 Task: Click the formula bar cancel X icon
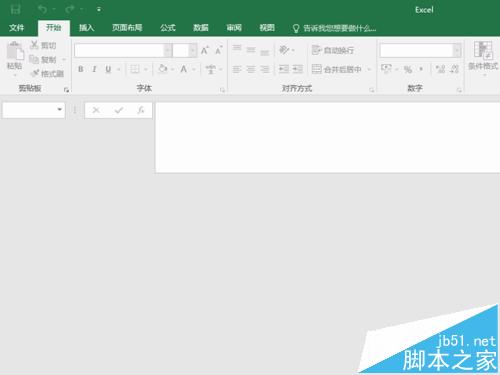(96, 110)
